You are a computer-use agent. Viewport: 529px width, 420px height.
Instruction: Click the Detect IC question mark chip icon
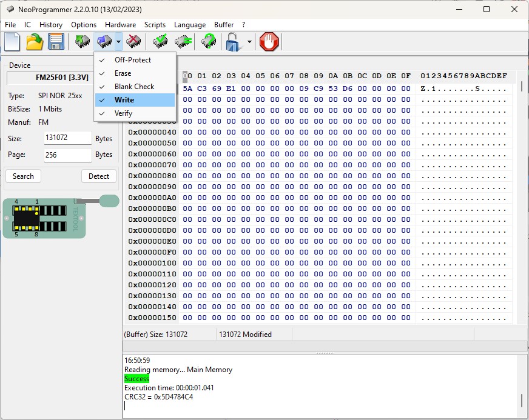coord(209,42)
